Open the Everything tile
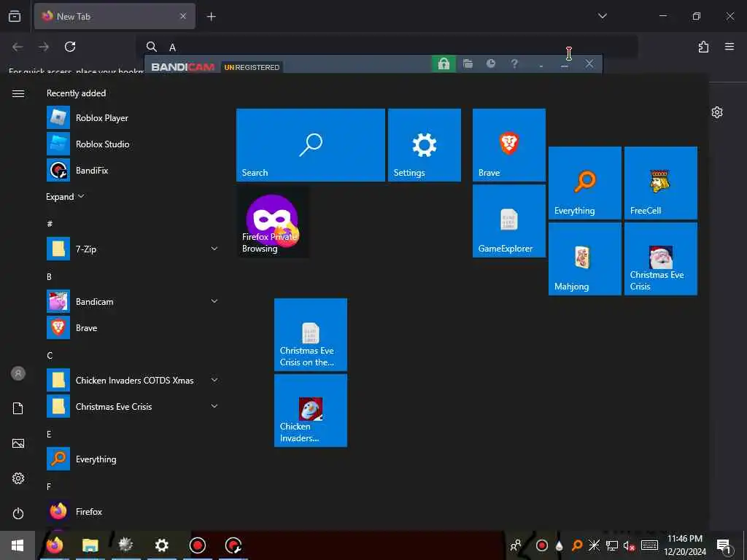The image size is (747, 560). pos(585,183)
